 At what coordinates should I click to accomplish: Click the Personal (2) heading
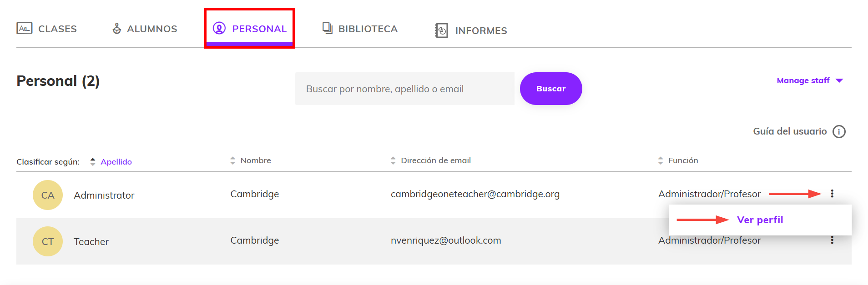click(58, 81)
